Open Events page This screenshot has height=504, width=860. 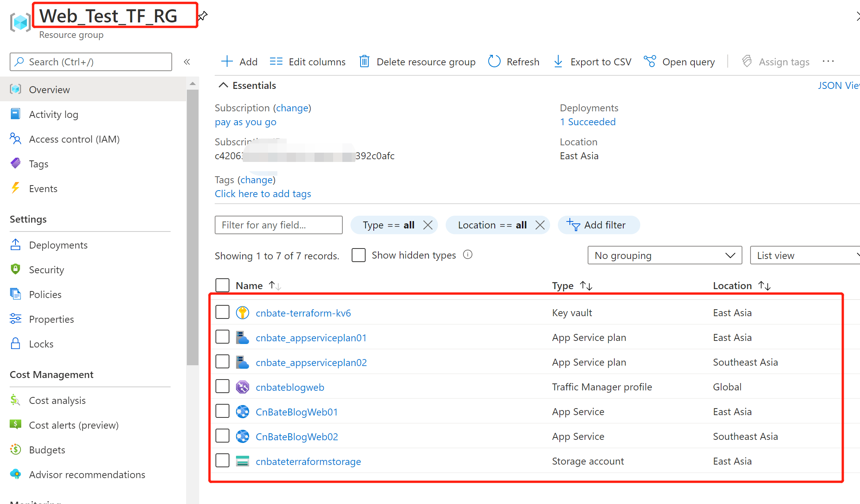(x=93, y=188)
